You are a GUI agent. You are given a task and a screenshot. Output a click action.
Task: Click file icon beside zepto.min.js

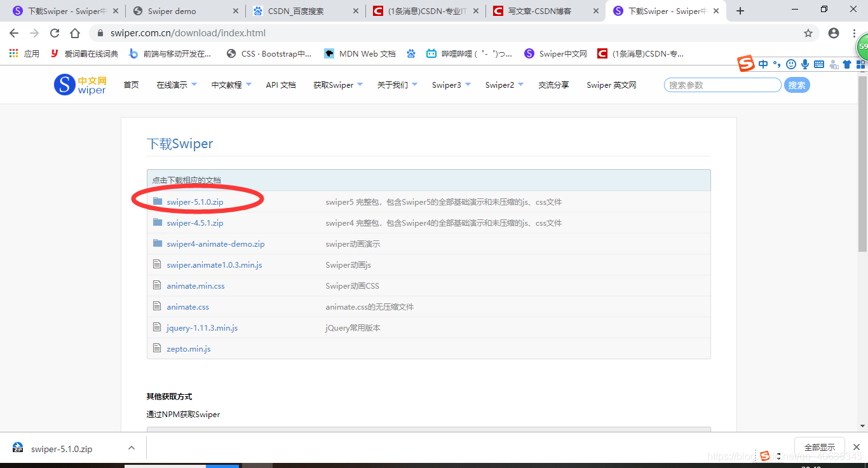point(157,348)
